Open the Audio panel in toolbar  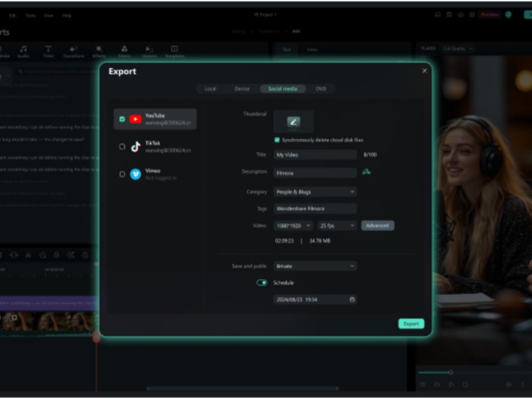23,51
